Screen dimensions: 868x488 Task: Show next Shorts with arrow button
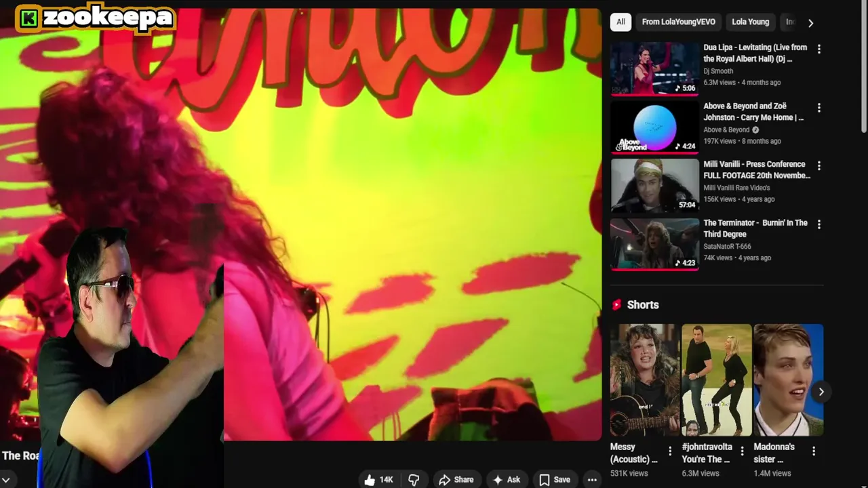(821, 392)
